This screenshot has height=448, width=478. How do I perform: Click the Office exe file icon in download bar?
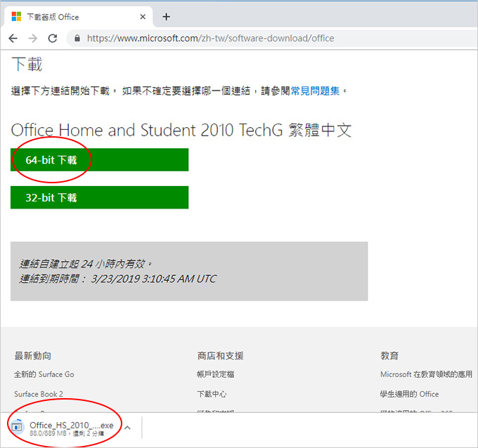17,427
